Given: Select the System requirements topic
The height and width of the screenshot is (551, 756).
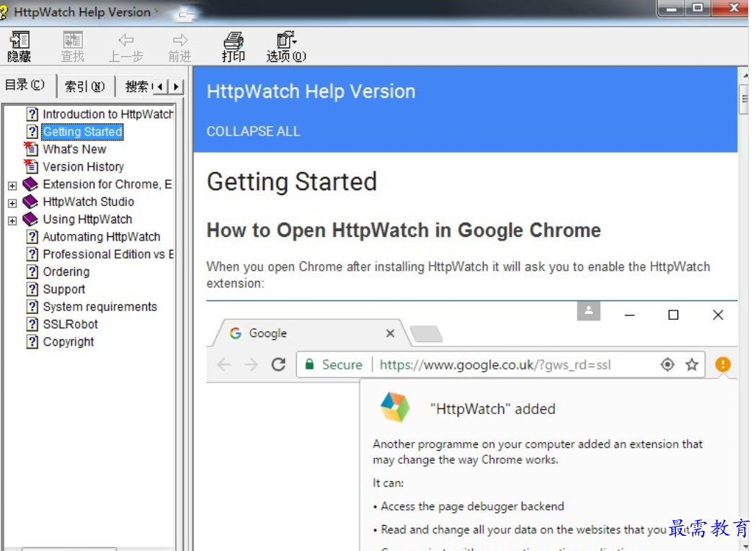Looking at the screenshot, I should 99,307.
